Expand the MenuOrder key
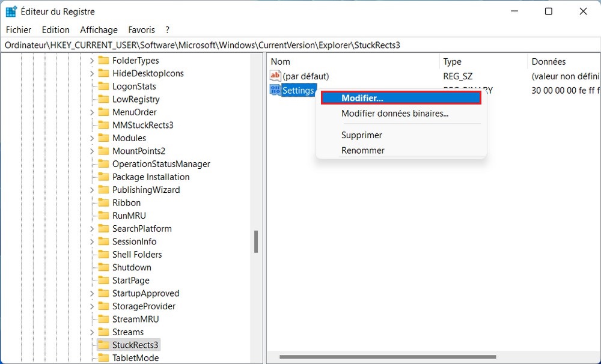Viewport: 601px width, 364px height. (x=91, y=112)
